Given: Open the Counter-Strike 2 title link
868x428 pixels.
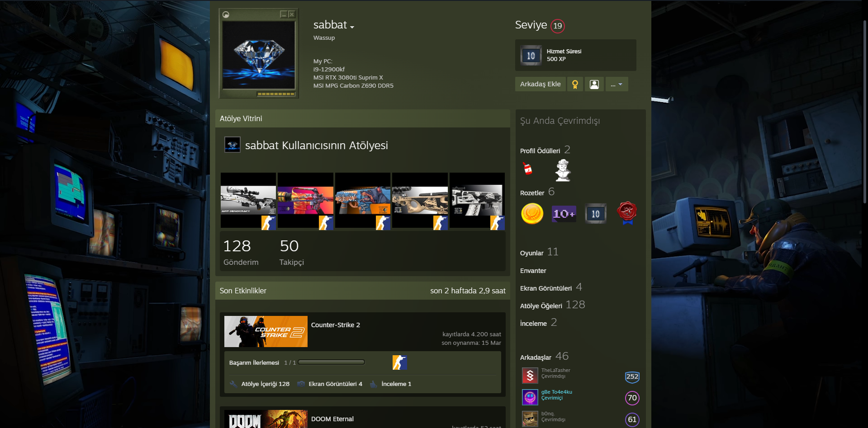Looking at the screenshot, I should point(336,325).
